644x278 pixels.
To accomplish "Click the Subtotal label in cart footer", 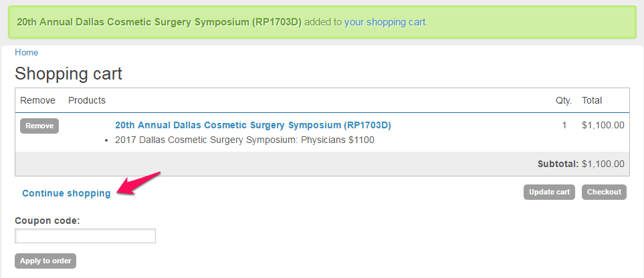I will (558, 164).
